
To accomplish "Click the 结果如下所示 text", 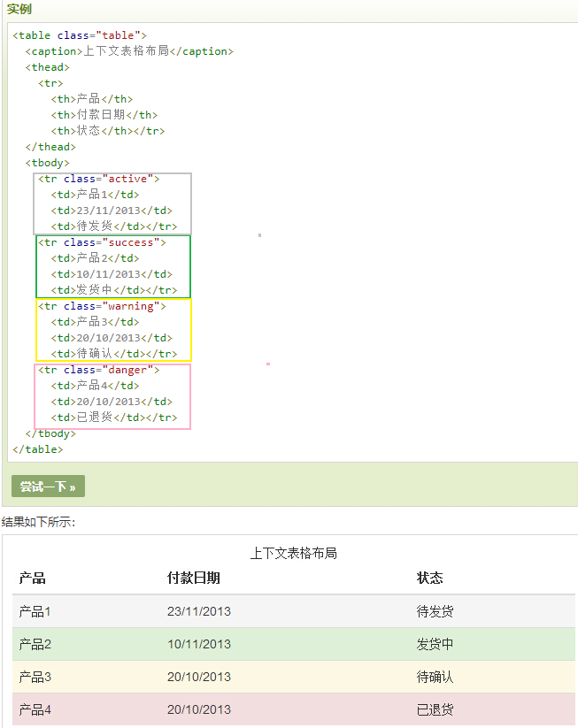I will pyautogui.click(x=38, y=522).
